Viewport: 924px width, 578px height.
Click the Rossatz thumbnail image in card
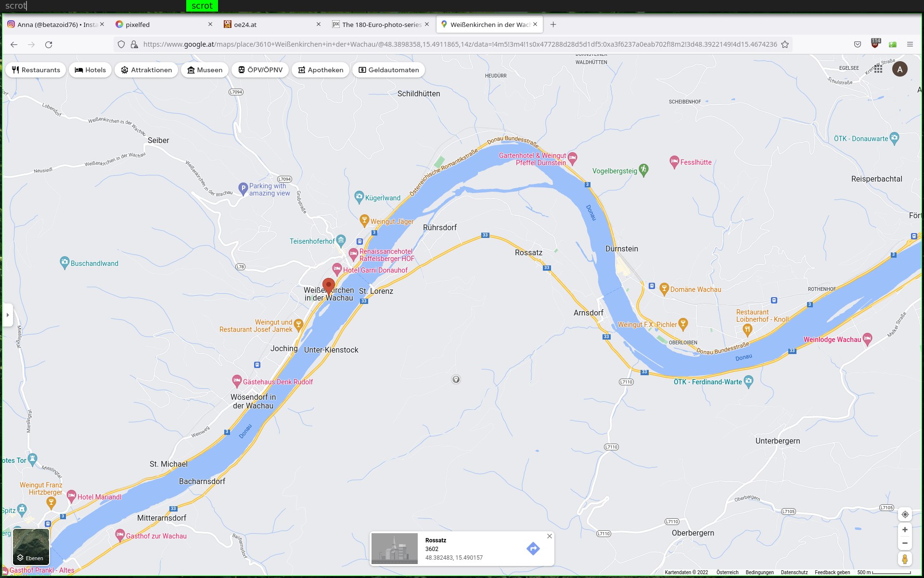[x=395, y=548]
